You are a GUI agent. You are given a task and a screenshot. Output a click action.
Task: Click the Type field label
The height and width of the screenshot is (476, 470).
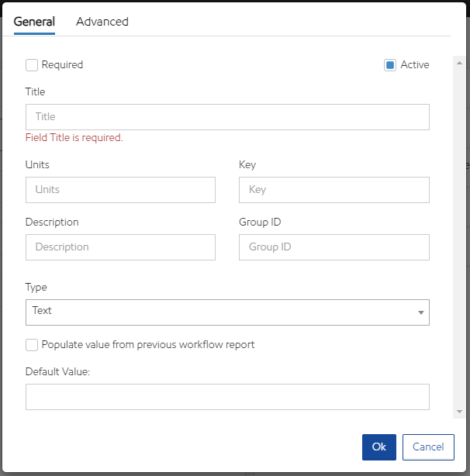pyautogui.click(x=36, y=288)
